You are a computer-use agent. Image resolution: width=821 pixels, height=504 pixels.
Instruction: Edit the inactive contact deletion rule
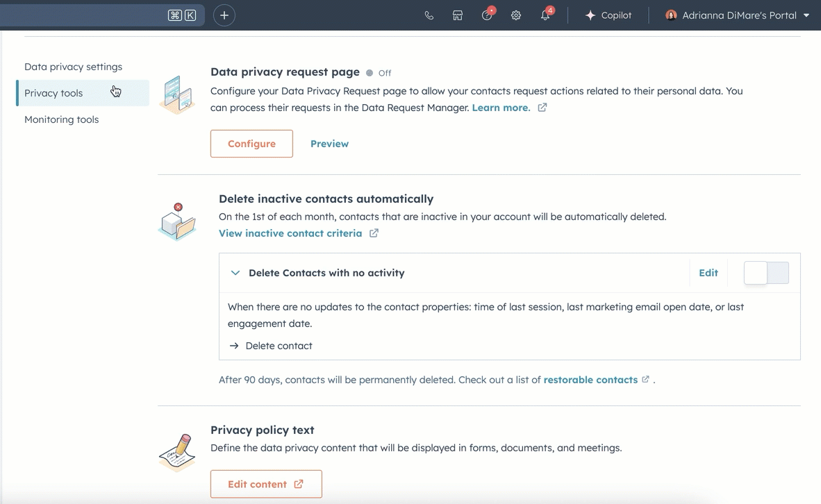click(708, 273)
